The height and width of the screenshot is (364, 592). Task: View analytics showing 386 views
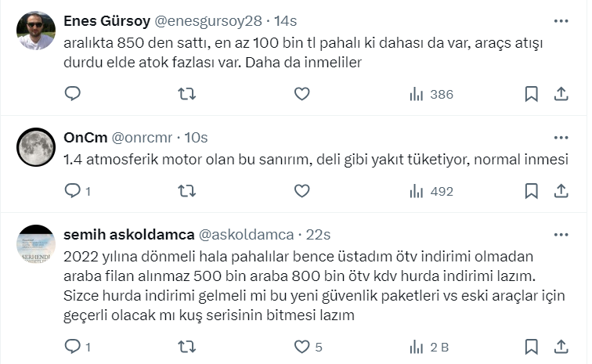point(431,94)
